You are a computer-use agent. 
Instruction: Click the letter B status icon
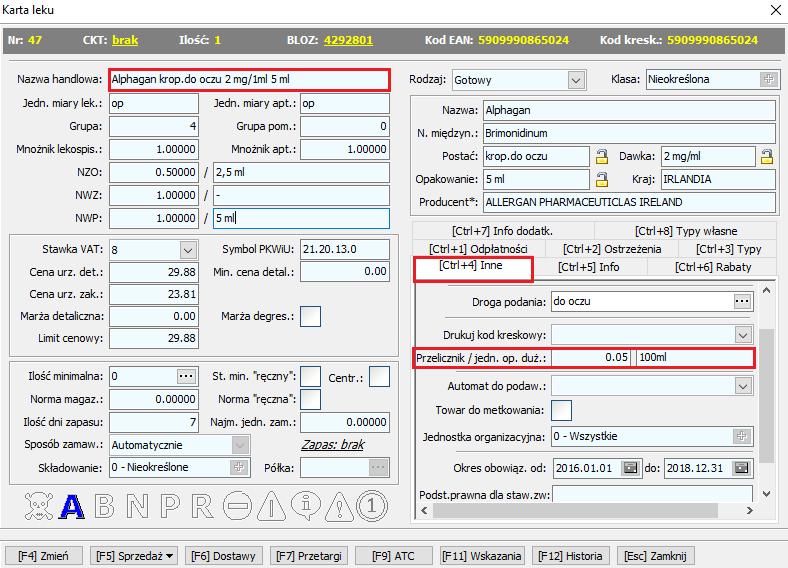pyautogui.click(x=105, y=506)
